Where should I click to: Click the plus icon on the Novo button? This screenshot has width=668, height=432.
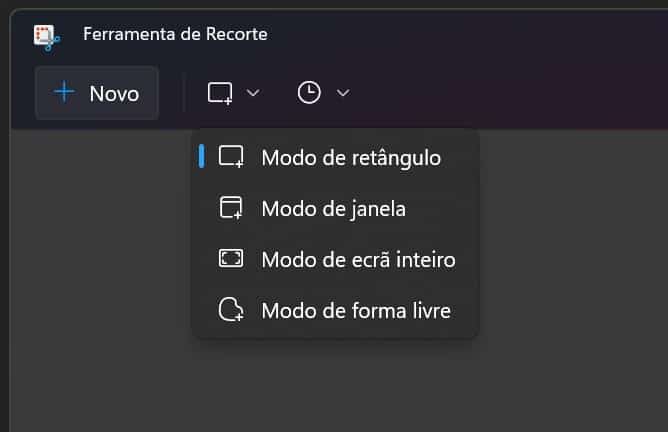click(65, 93)
